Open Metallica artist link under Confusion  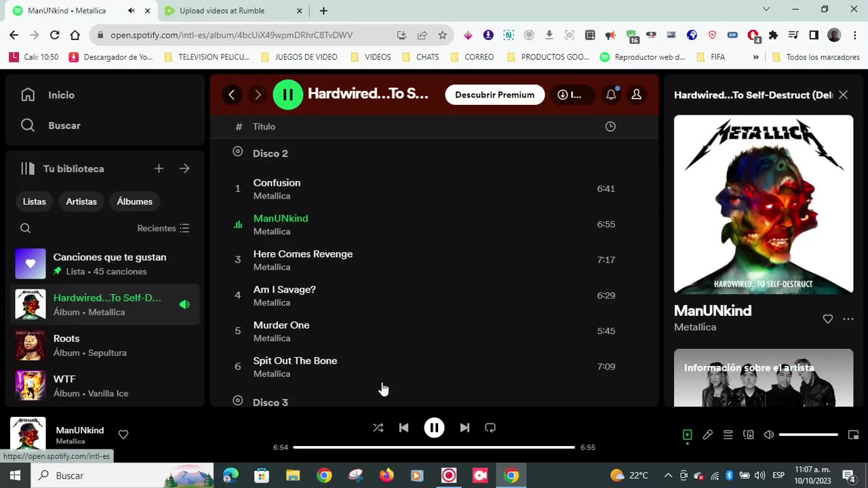(272, 196)
